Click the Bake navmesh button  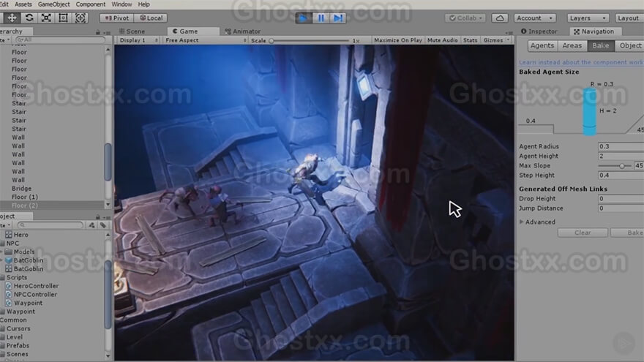(628, 233)
